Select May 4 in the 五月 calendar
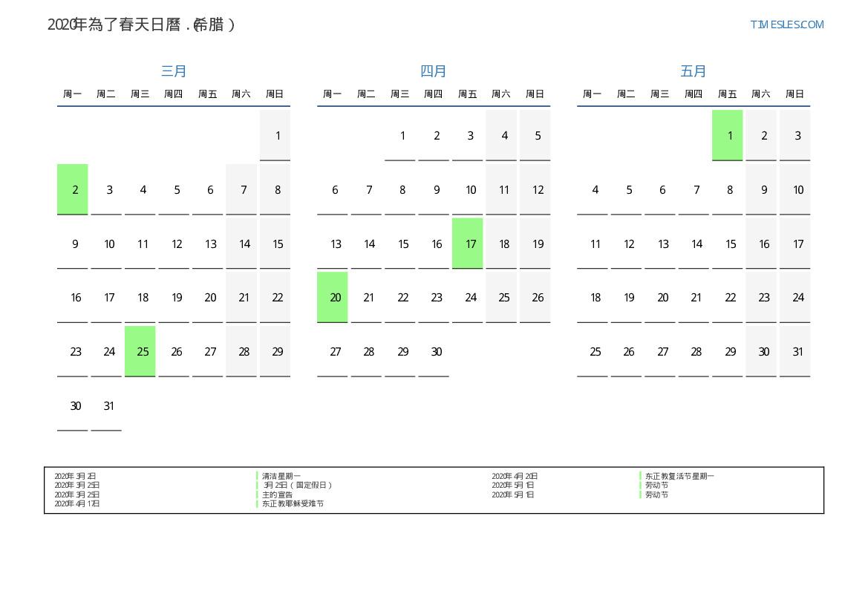Viewport: 868px width, 614px height. click(593, 189)
